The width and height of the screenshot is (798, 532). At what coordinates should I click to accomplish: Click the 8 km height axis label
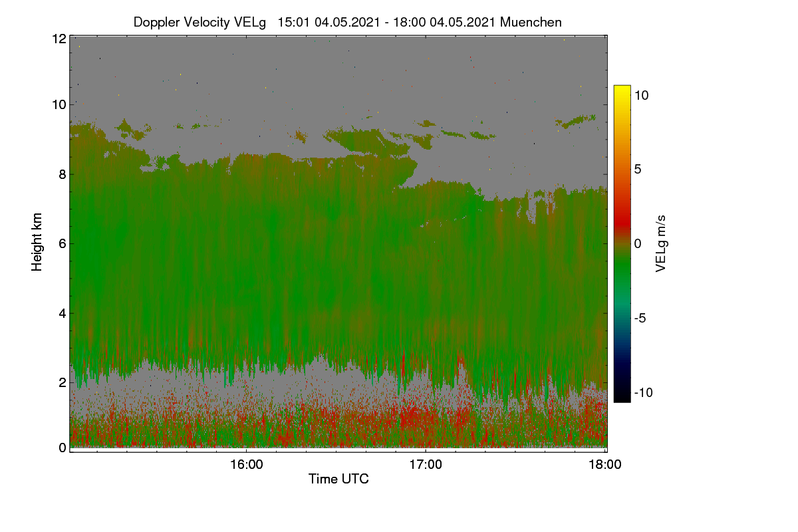[63, 174]
